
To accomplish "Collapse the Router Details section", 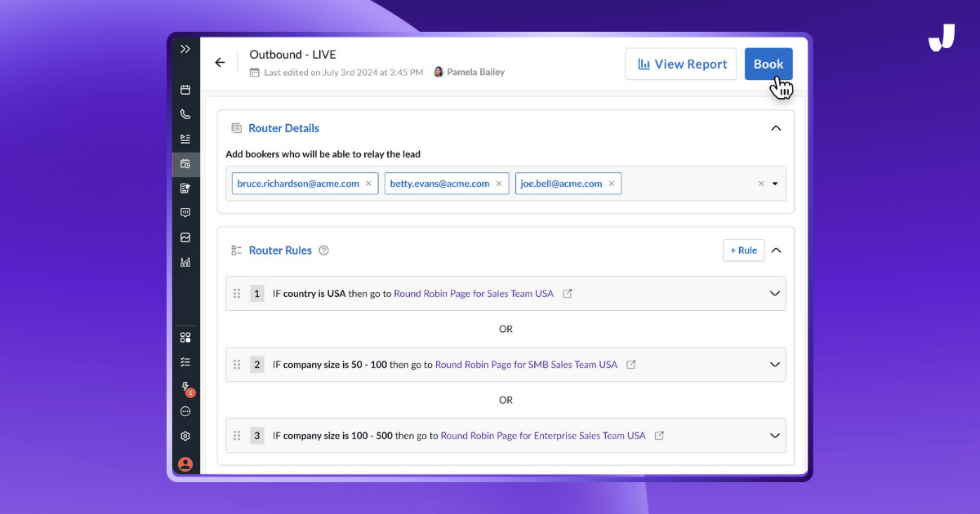I will [x=776, y=128].
